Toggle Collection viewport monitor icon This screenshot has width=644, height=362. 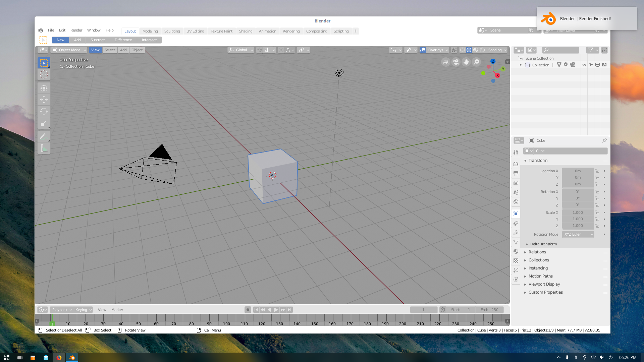coord(598,65)
